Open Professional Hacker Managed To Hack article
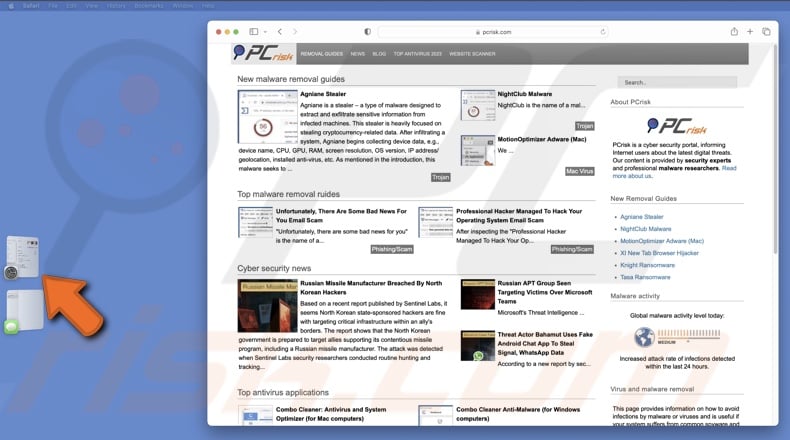 (519, 216)
